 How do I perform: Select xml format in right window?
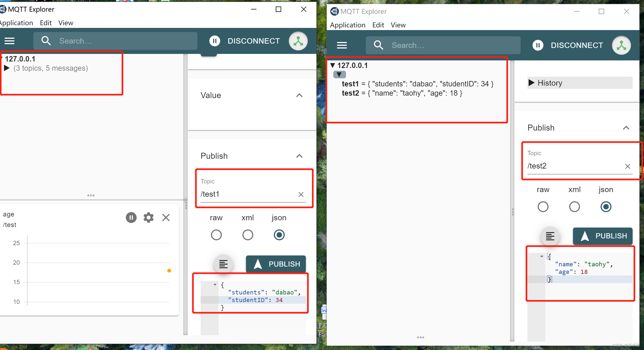point(575,207)
